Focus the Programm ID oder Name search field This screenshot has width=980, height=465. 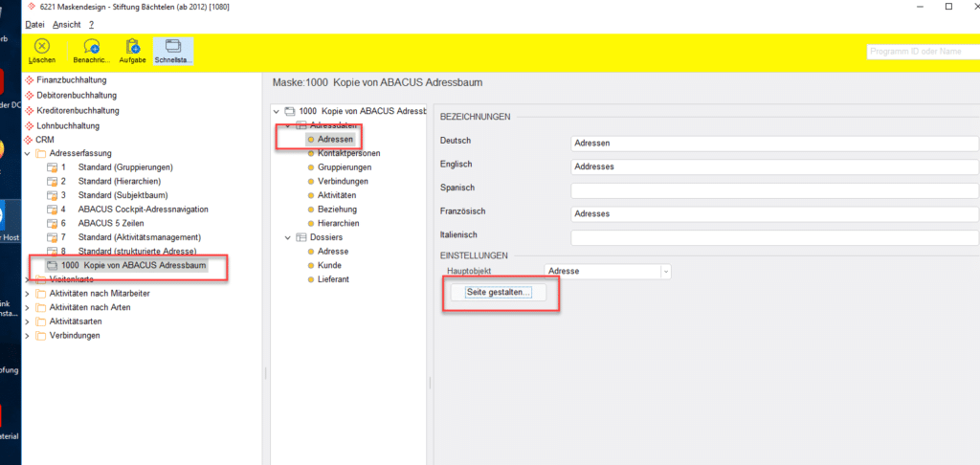pyautogui.click(x=921, y=52)
